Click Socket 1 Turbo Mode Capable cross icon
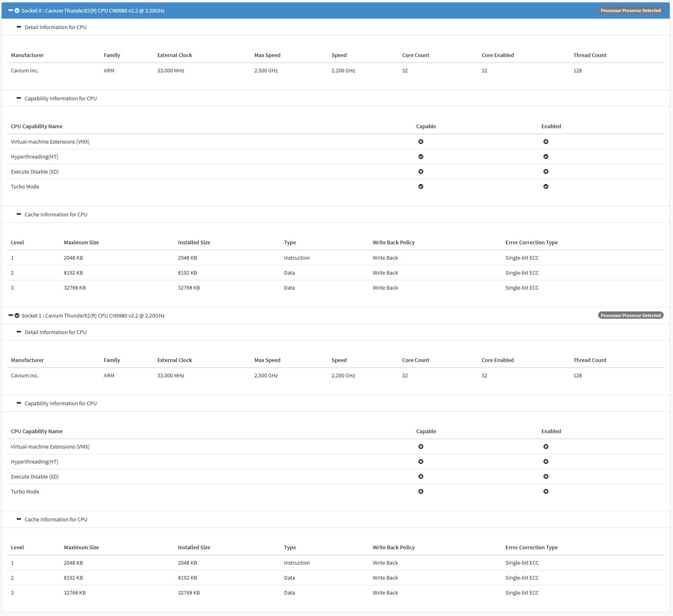673x616 pixels. point(421,491)
